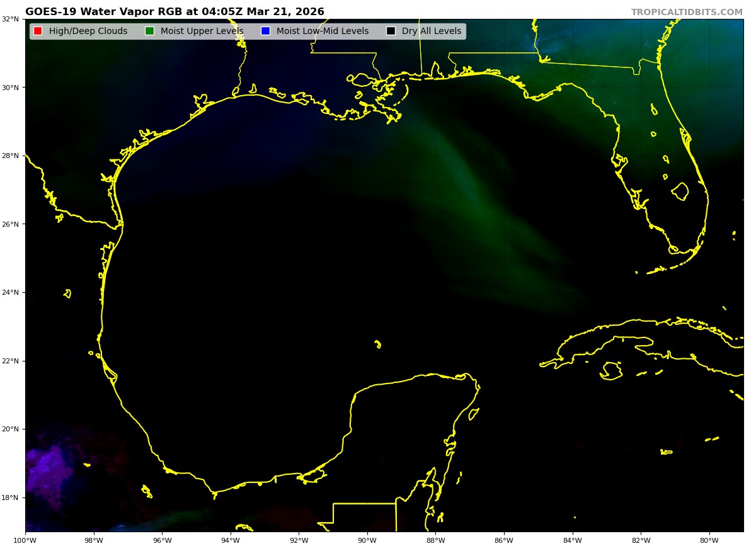
Task: Click the red High/Deep Clouds legend swatch
Action: click(x=38, y=31)
